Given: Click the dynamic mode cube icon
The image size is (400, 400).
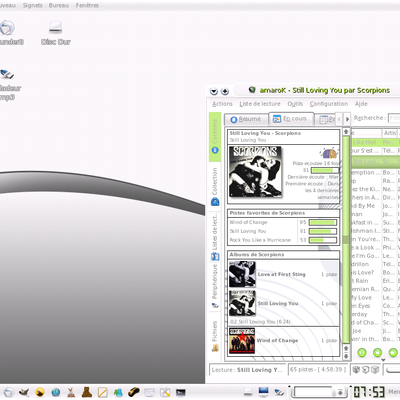Looking at the screenshot, I should 375,370.
